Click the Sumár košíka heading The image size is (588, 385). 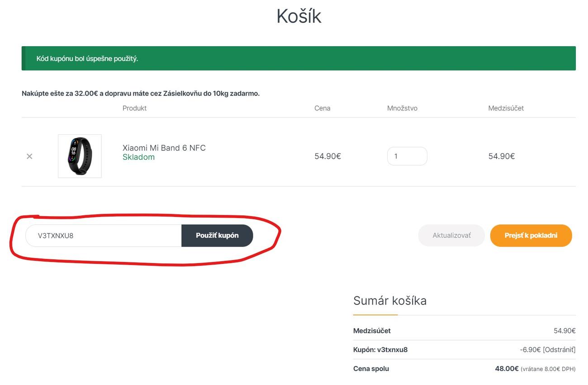[389, 301]
